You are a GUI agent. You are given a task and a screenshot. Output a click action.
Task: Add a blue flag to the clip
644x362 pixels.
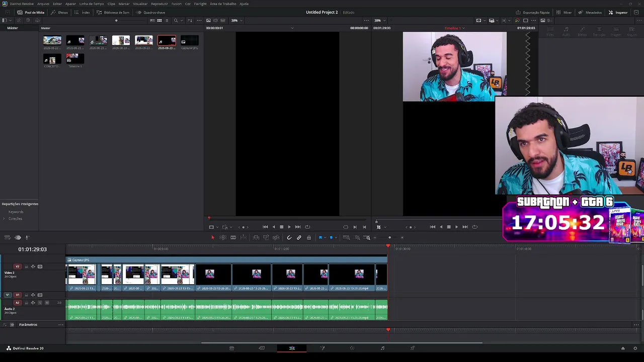pyautogui.click(x=320, y=237)
